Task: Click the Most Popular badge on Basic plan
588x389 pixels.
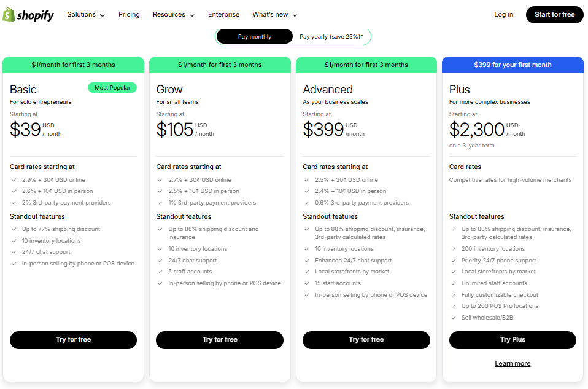Action: [112, 88]
